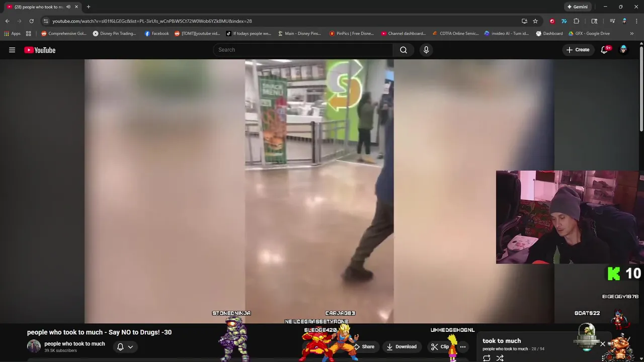Viewport: 644px width, 362px height.
Task: Mute the tab via speaker icon
Action: point(68,7)
